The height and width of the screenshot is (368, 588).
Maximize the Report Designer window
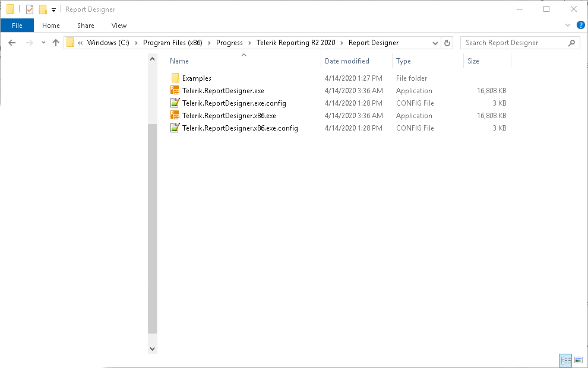tap(546, 9)
